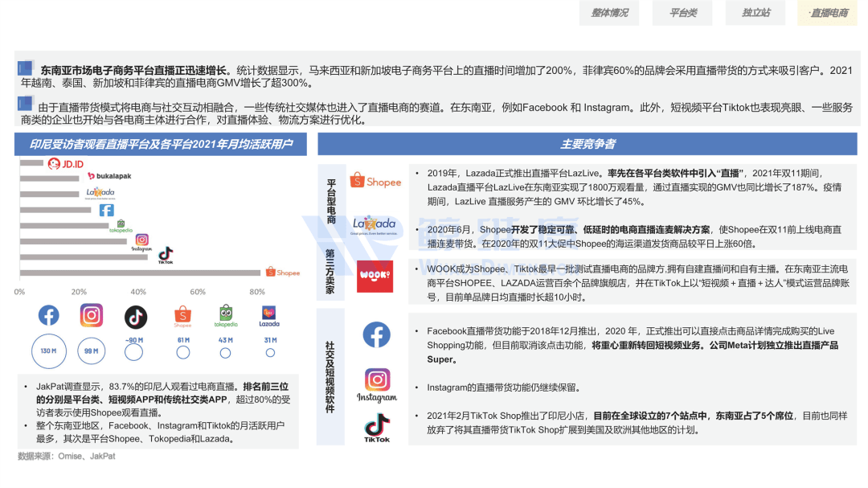Select the TikTok icon above the ~90 M circle

(136, 317)
